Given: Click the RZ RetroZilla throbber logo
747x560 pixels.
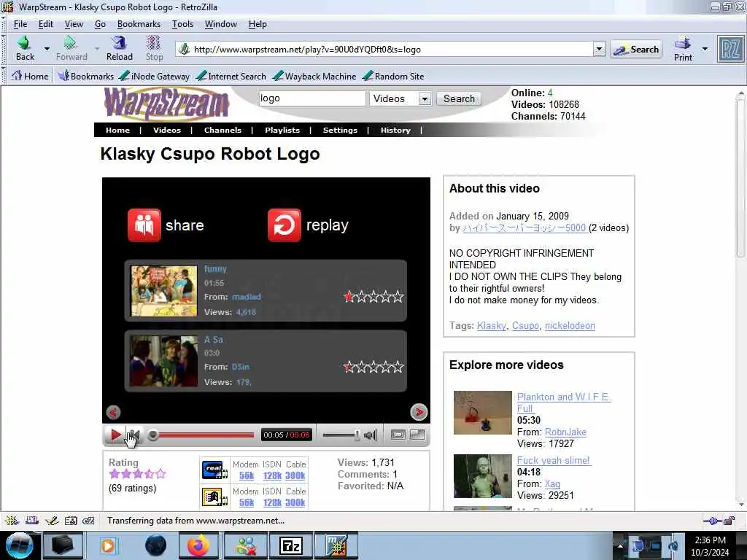Looking at the screenshot, I should click(729, 49).
